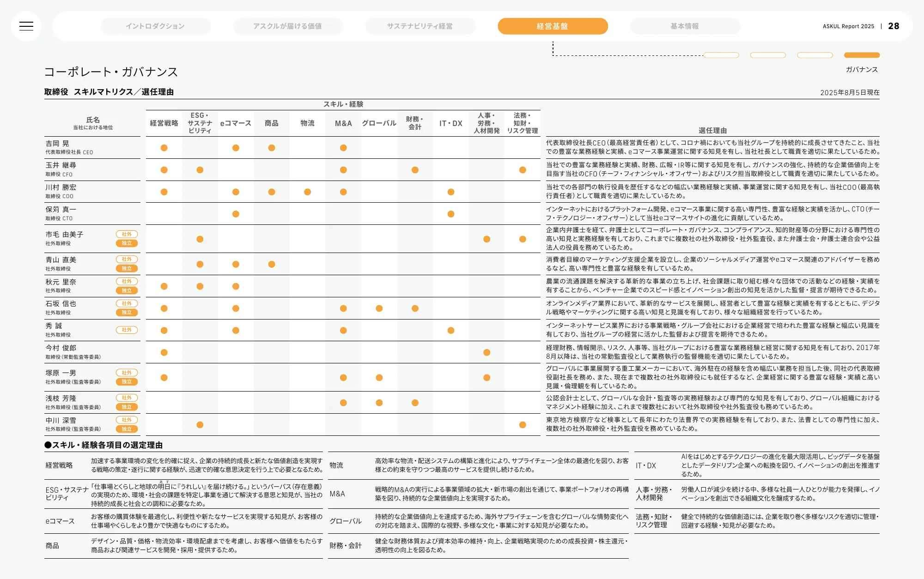Click the イントロダクション navigation link
This screenshot has height=579, width=924.
[x=155, y=26]
